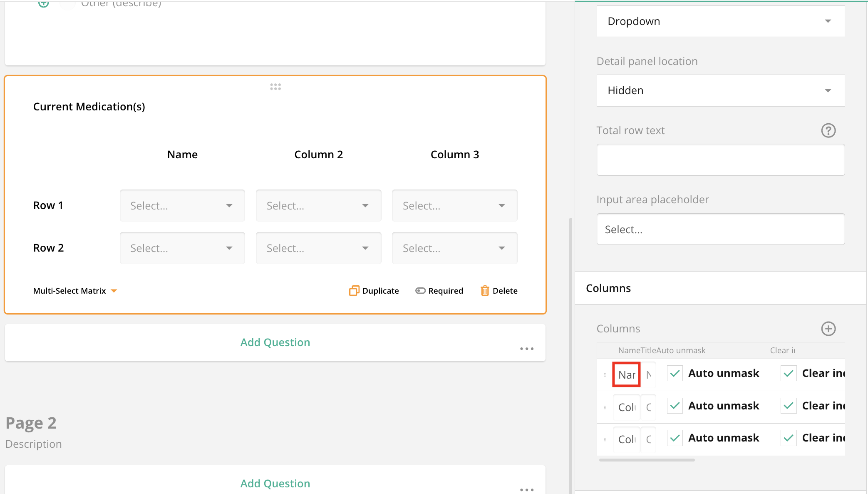Open the ellipsis menu below Add Question
This screenshot has height=494, width=868.
tap(527, 349)
